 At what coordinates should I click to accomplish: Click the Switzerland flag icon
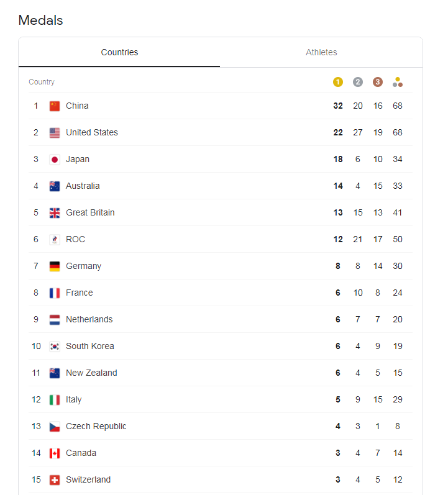55,480
